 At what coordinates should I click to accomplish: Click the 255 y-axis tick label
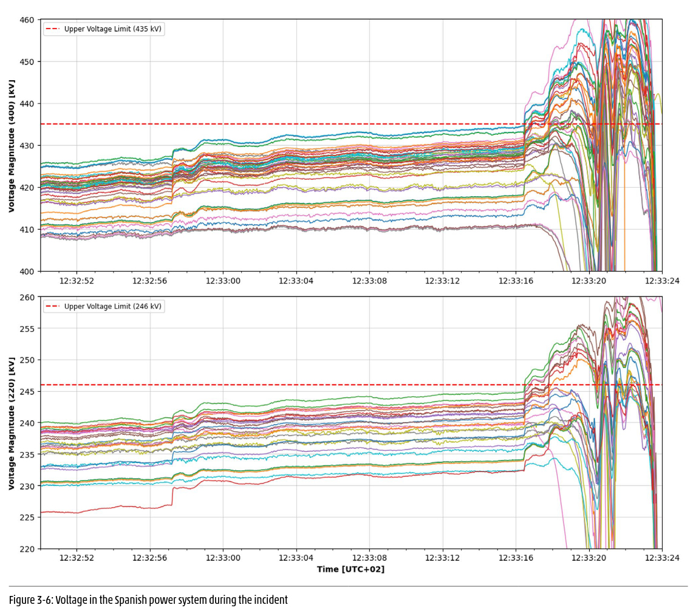pos(27,329)
